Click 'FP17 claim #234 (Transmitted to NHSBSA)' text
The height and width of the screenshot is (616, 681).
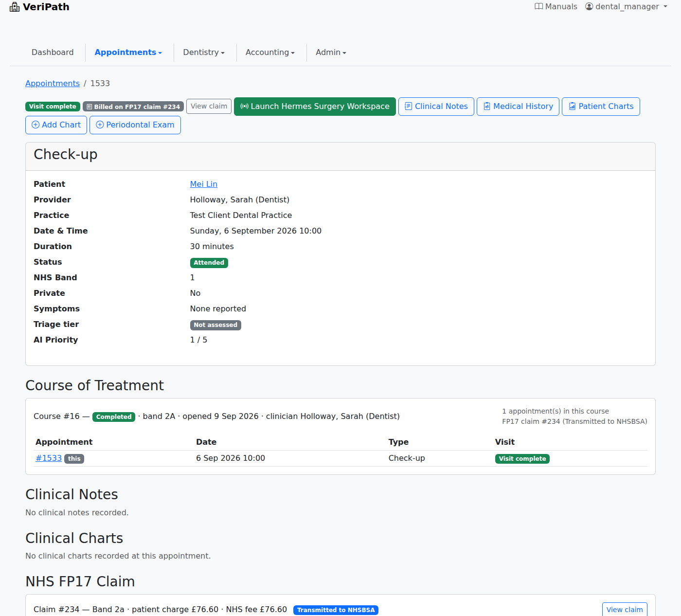click(574, 421)
